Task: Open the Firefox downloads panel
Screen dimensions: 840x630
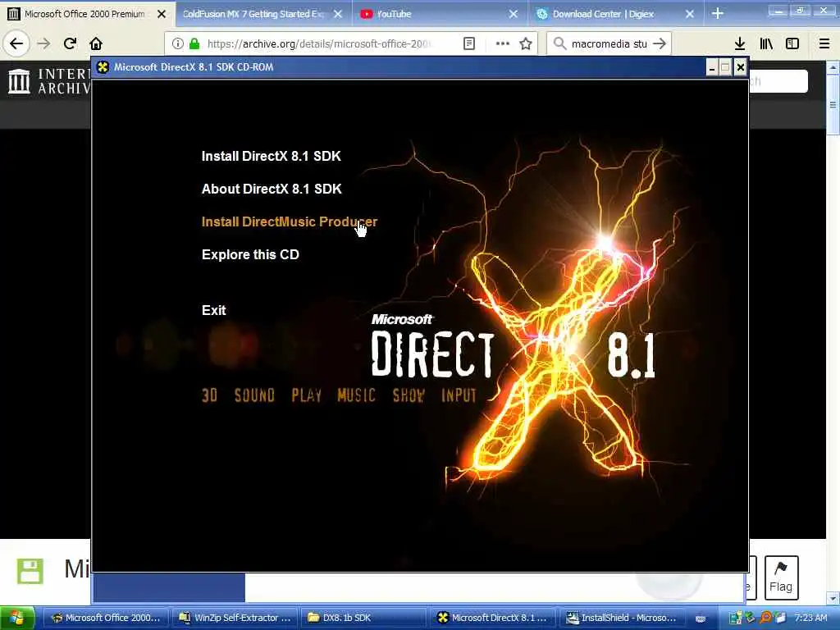Action: click(740, 43)
